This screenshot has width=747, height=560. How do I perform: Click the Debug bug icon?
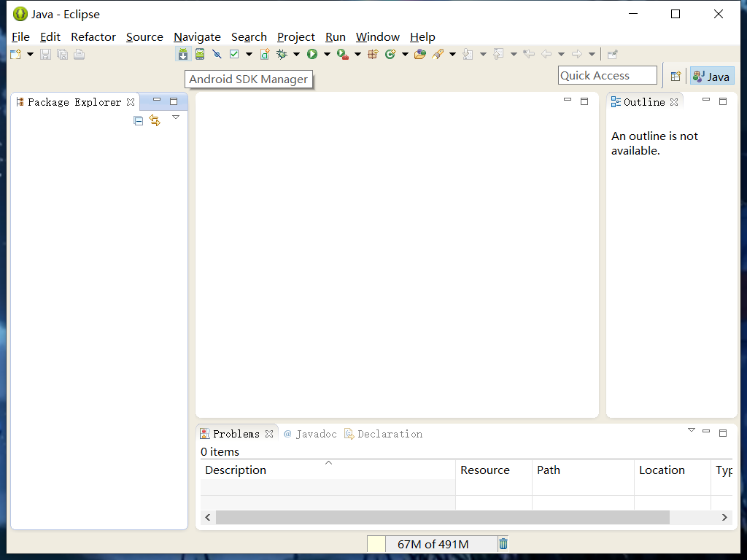coord(282,54)
